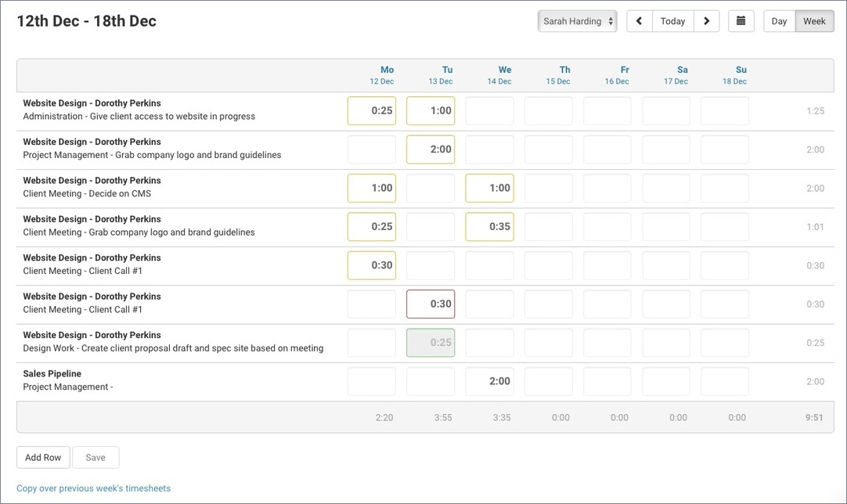
Task: Click the Today button
Action: pos(672,21)
